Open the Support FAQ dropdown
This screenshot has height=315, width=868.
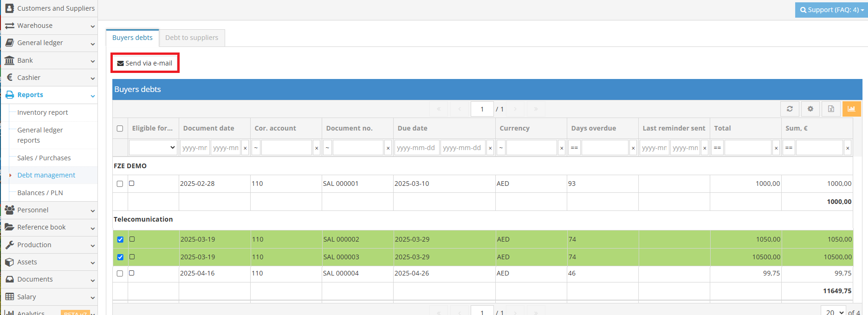[832, 10]
